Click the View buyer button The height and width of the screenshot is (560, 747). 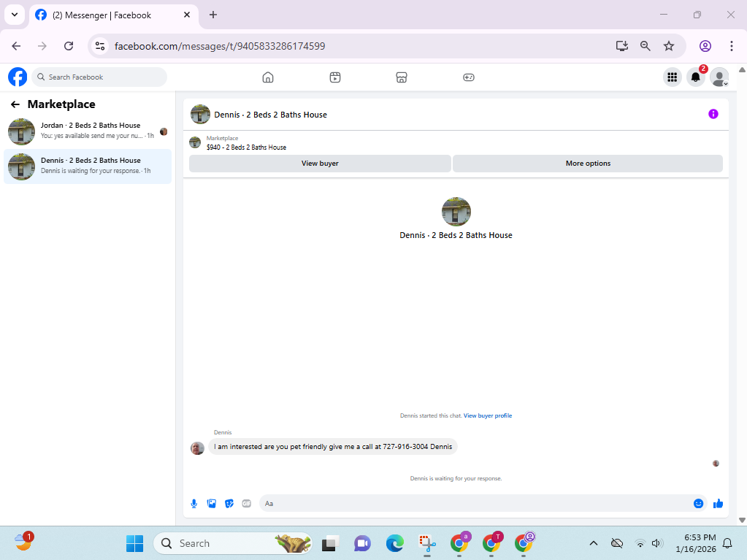coord(320,164)
